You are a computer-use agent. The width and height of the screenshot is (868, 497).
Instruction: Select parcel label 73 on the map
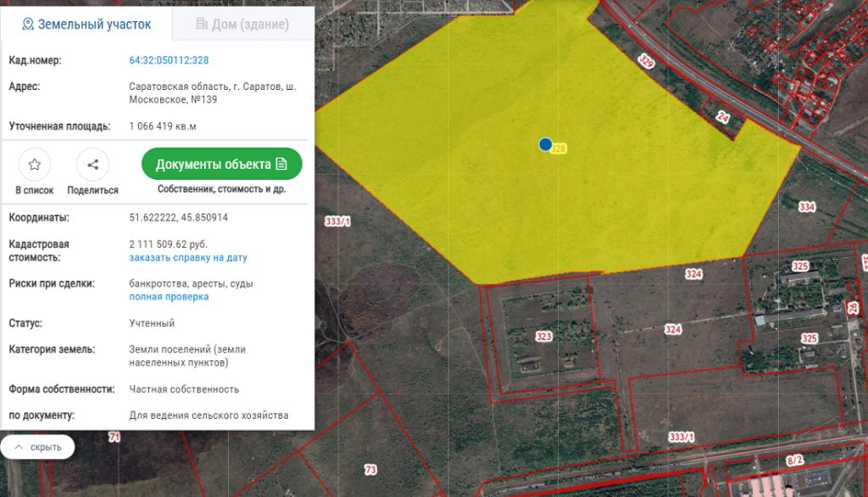point(370,469)
